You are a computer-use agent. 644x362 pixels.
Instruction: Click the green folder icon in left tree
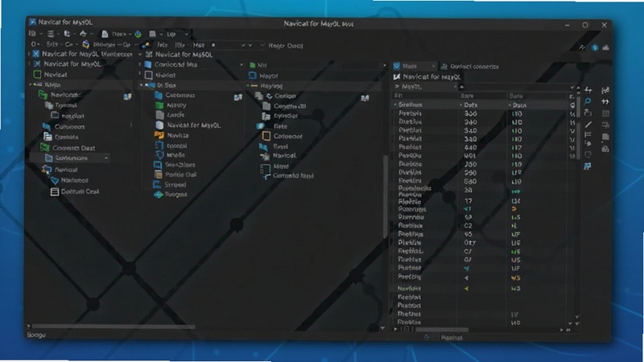(43, 95)
